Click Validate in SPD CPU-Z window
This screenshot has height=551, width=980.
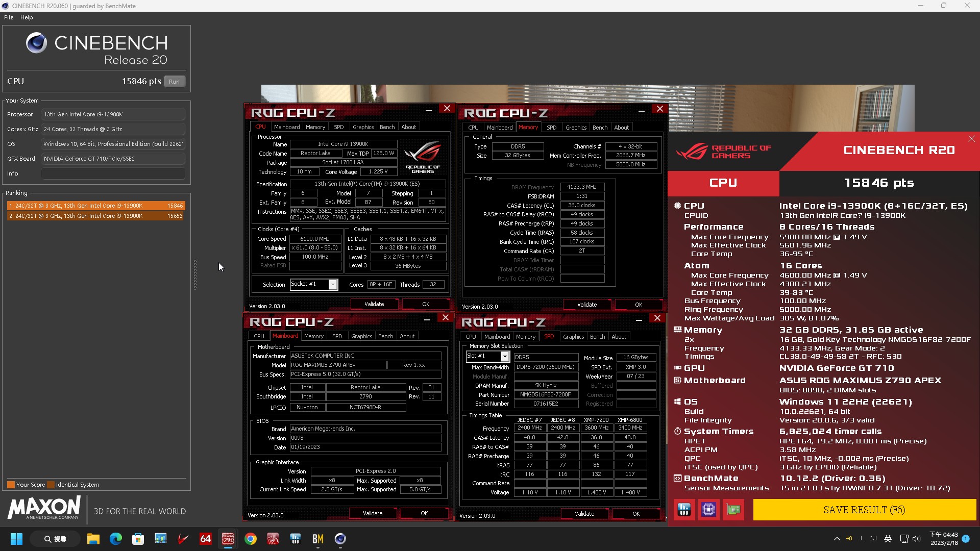(x=584, y=514)
